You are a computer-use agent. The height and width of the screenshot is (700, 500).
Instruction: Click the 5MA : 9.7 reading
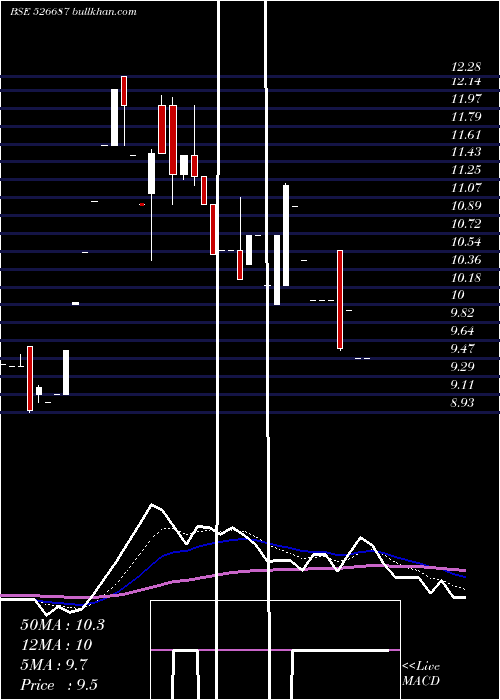coord(54,665)
